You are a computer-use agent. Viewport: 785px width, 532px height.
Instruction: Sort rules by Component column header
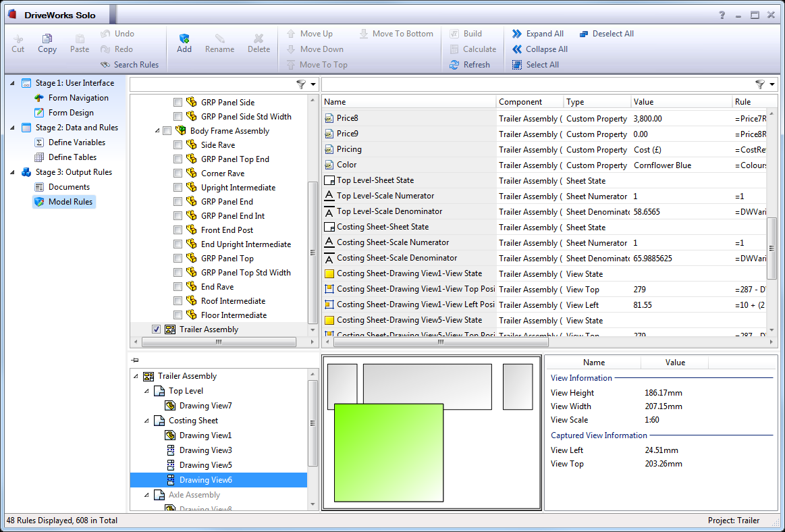[x=530, y=102]
